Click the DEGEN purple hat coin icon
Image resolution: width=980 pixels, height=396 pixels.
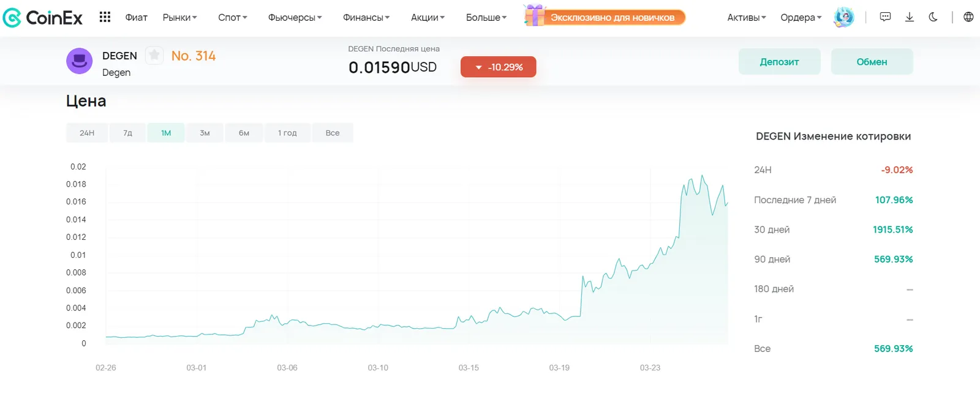[x=79, y=61]
